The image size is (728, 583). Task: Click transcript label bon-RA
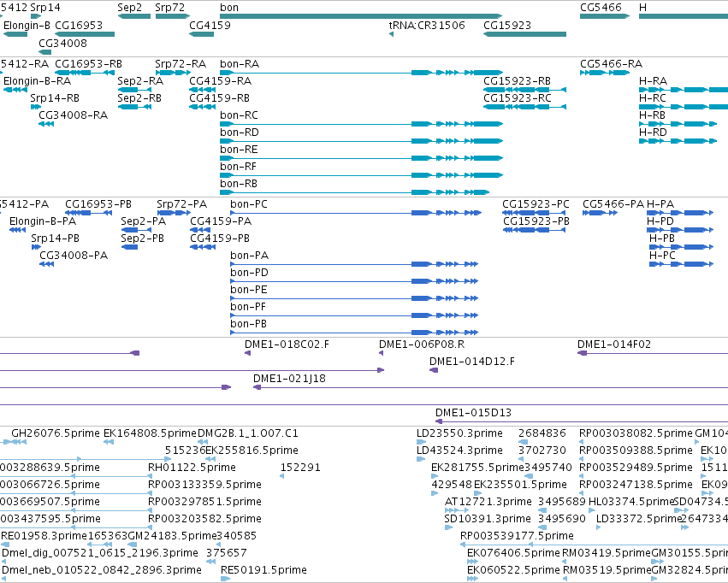coord(240,63)
